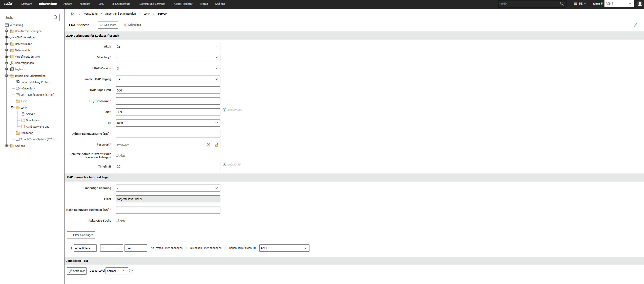Click the Directories folder icon
Viewport: 644px width, 284px height.
click(x=23, y=120)
